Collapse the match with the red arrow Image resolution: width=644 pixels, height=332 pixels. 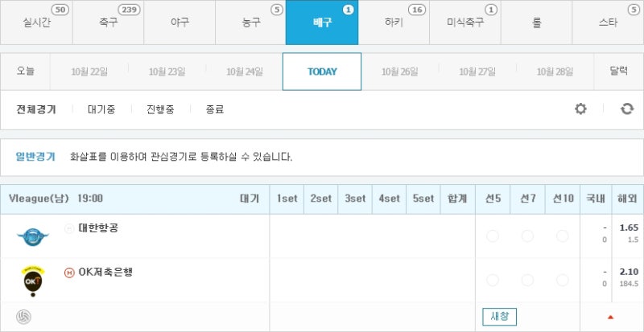(610, 317)
